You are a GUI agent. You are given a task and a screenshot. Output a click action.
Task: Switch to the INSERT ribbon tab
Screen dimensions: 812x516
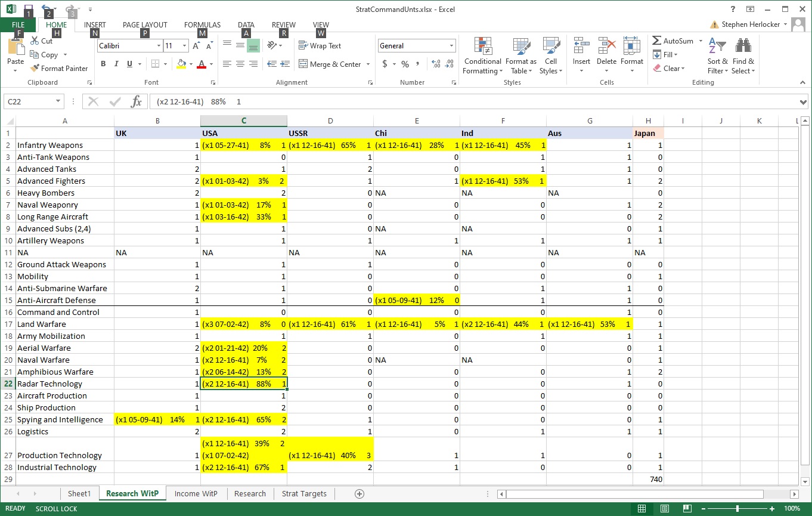click(x=95, y=25)
